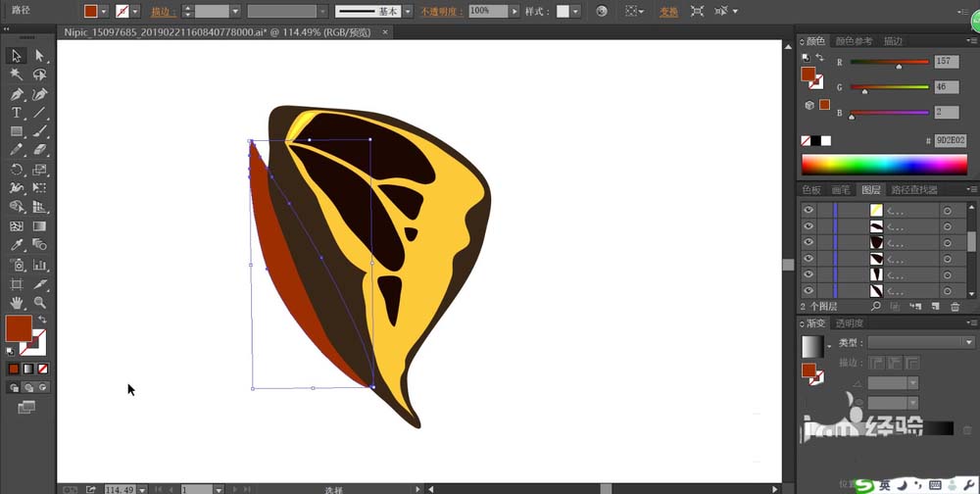
Task: Click the target circle of yellow-thumbnail layer
Action: tap(947, 211)
